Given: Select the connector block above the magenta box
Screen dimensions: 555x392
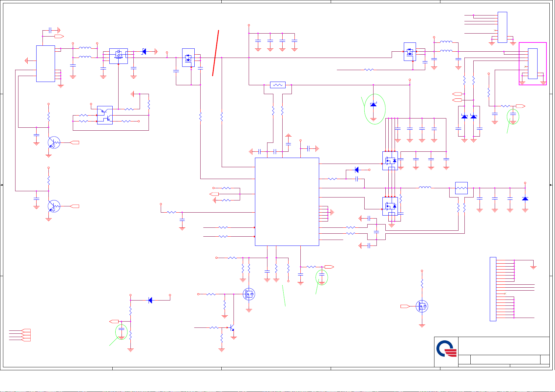Looking at the screenshot, I should click(502, 27).
